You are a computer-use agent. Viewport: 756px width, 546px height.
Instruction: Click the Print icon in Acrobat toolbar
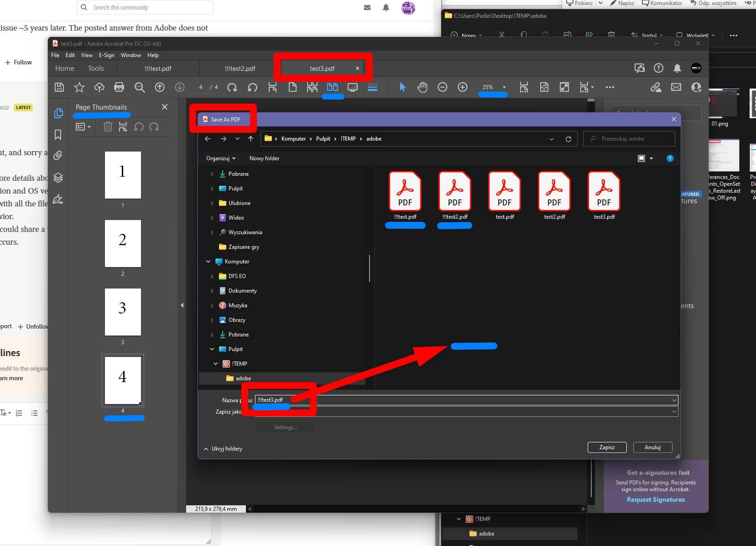pos(119,87)
